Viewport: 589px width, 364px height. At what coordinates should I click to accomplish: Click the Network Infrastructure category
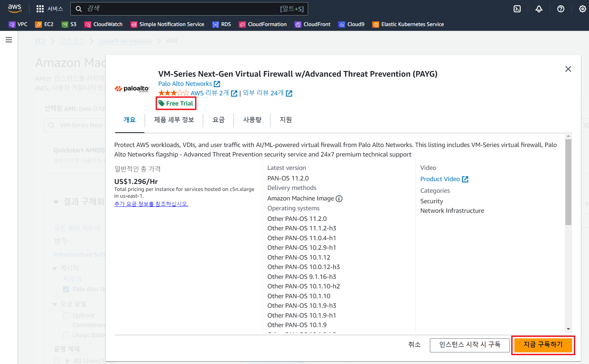point(452,211)
